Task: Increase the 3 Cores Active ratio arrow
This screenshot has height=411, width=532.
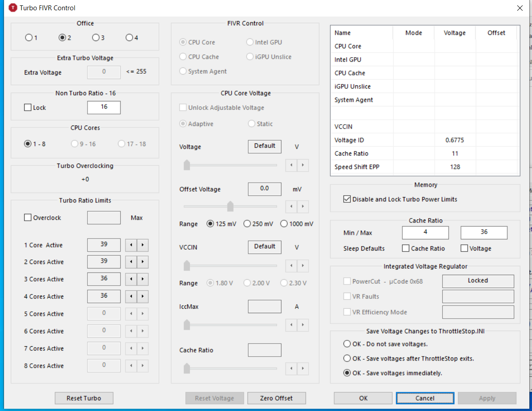Action: click(x=142, y=280)
